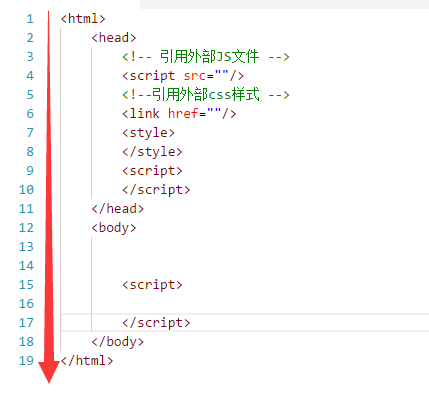Screen dimensions: 429x397
Task: Click line number 12 in the gutter
Action: point(26,228)
